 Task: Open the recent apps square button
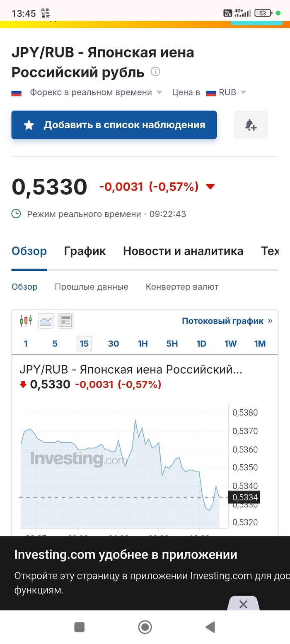79,627
